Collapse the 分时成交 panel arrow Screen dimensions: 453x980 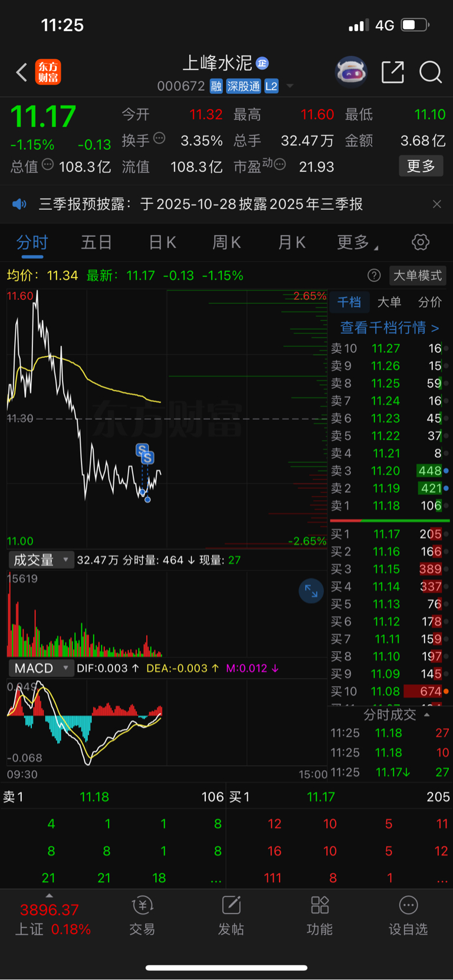[x=427, y=714]
